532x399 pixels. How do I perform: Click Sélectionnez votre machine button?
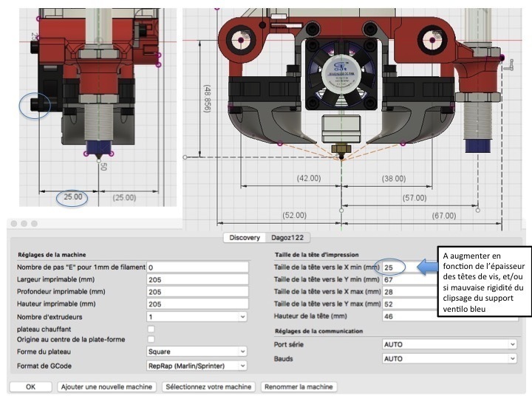pos(208,386)
